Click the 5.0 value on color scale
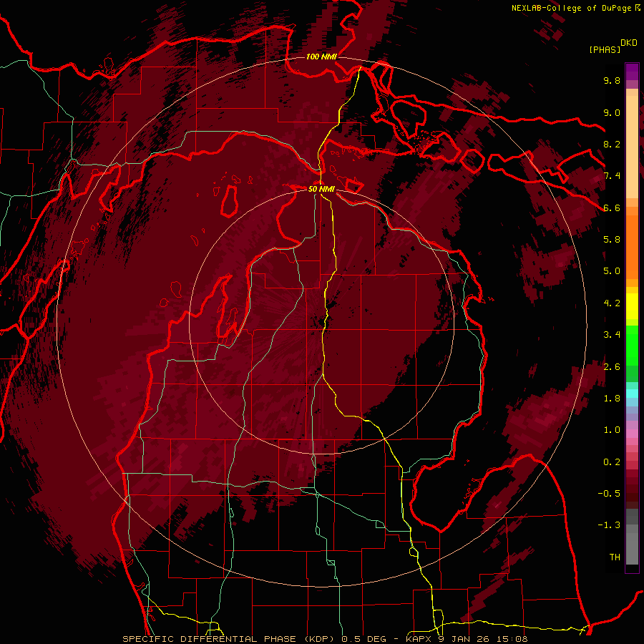Screen dimensions: 644x644 [612, 271]
